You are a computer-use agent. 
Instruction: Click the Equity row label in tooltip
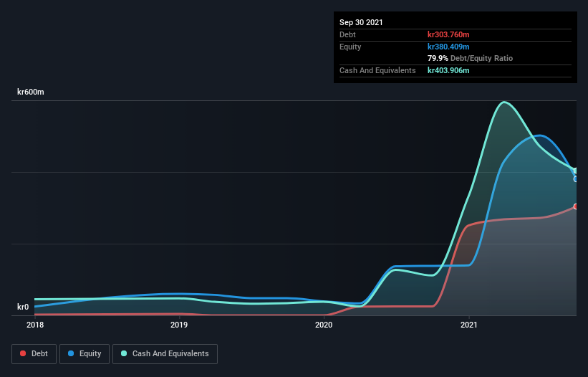coord(350,47)
